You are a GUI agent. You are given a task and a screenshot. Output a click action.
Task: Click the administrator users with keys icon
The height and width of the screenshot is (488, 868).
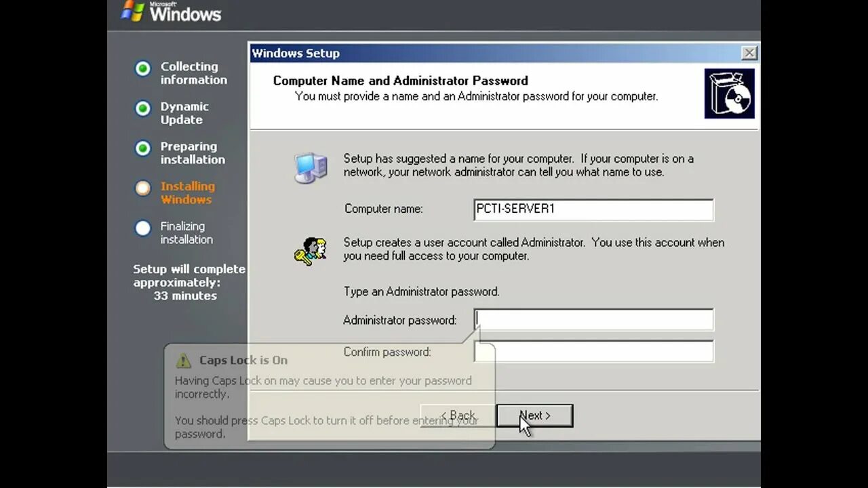pos(311,251)
